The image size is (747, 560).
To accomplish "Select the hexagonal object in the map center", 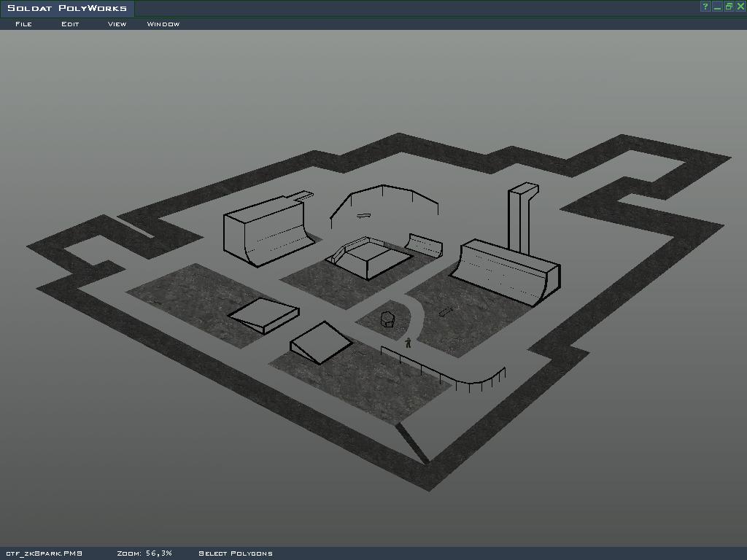I will (x=387, y=319).
